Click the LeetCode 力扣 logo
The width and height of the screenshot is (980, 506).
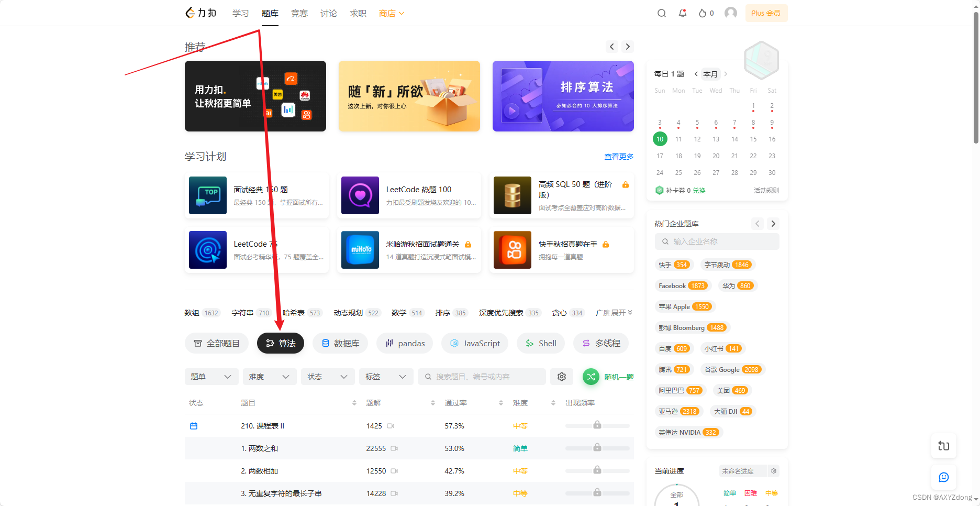[201, 13]
